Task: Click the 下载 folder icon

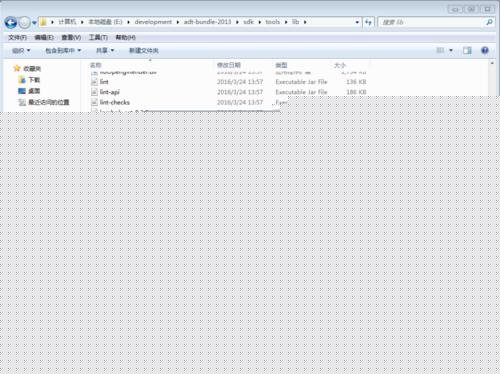Action: click(x=22, y=80)
